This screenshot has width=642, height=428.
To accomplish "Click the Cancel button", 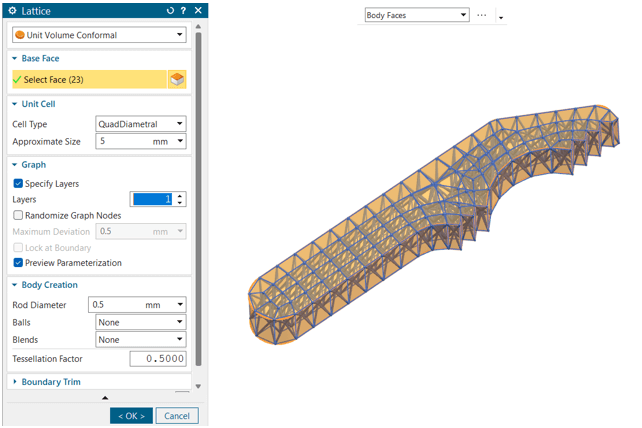I will click(176, 415).
